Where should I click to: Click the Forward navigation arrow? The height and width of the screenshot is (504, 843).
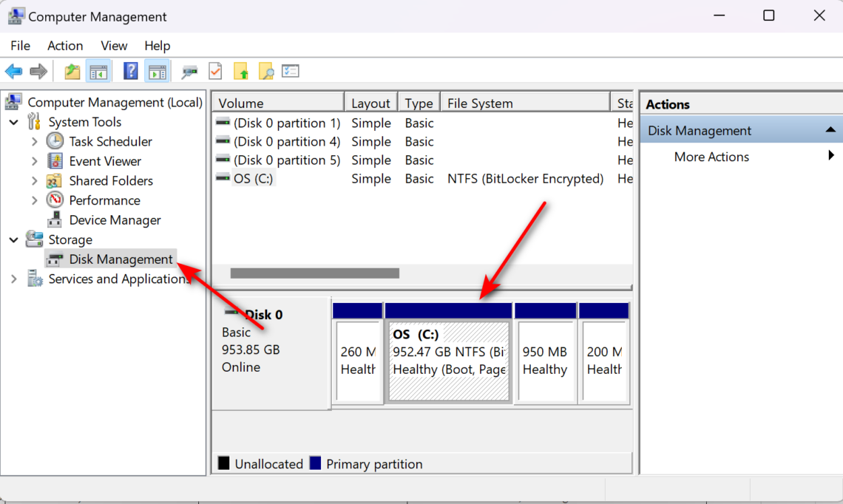pyautogui.click(x=36, y=71)
